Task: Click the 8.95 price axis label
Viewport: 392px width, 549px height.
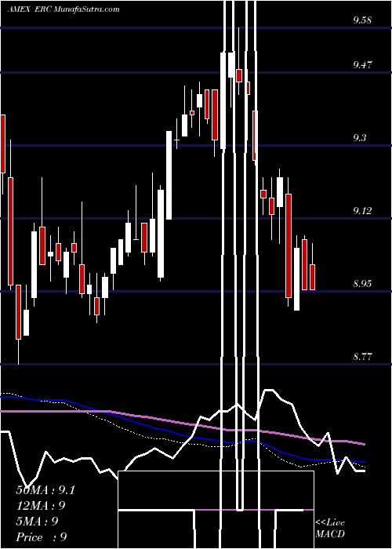Action: point(362,283)
